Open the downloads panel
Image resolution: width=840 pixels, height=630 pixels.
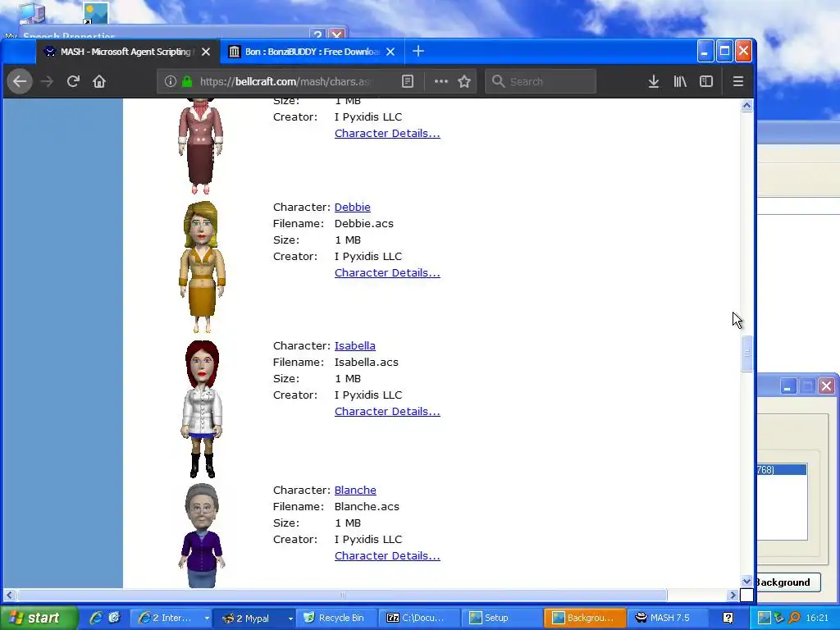point(654,81)
